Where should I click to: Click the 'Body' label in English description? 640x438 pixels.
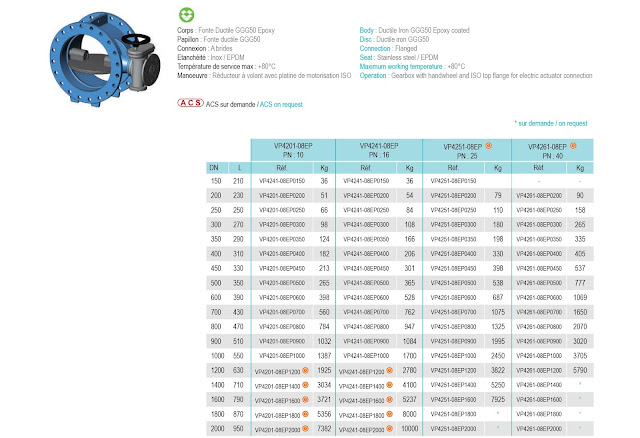(x=367, y=30)
